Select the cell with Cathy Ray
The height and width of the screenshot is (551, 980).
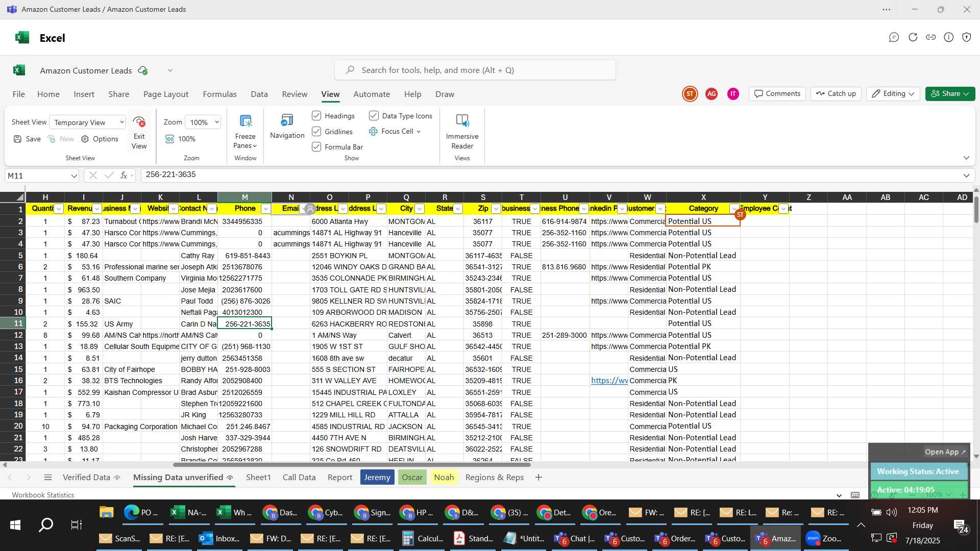(x=199, y=256)
